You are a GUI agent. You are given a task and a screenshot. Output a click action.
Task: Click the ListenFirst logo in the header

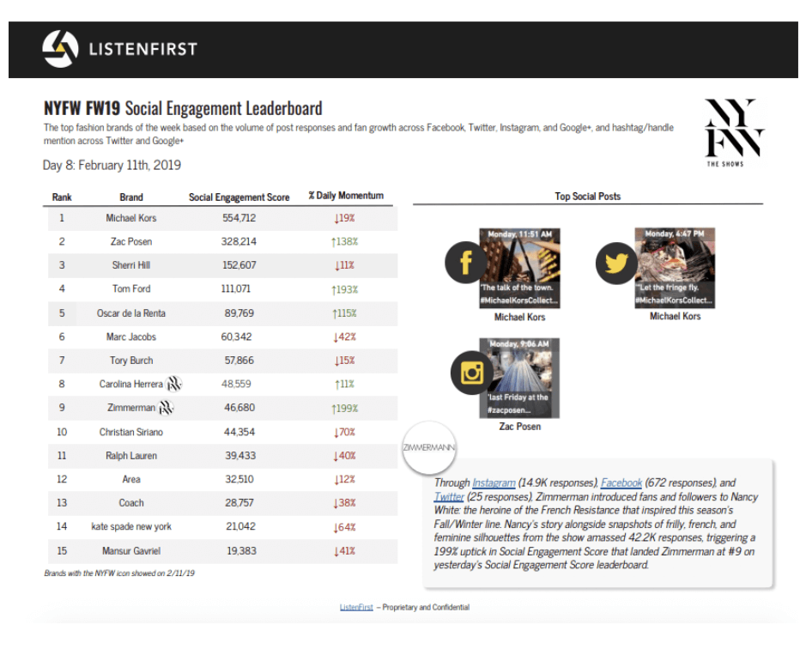point(120,49)
